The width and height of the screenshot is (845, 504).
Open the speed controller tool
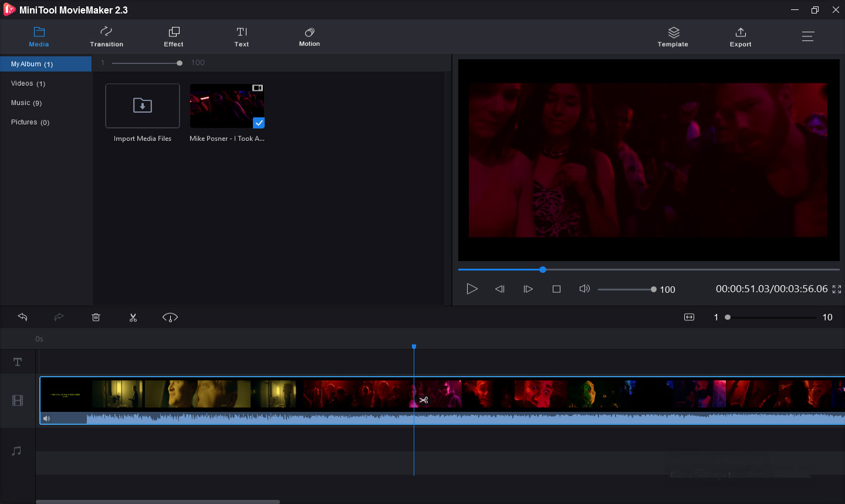pos(170,317)
